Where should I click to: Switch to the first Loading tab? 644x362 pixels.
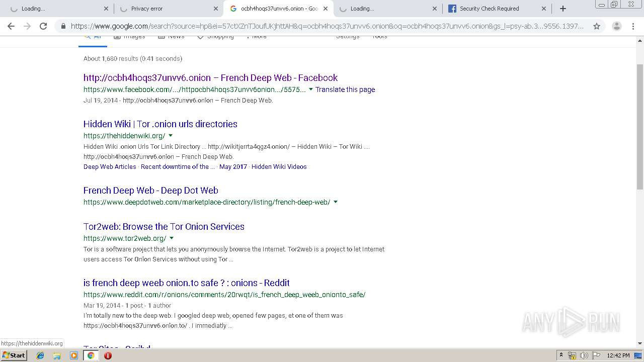pyautogui.click(x=58, y=9)
